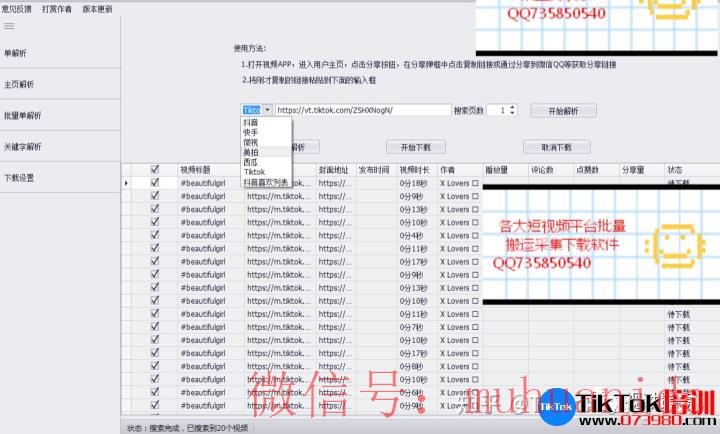
Task: Click the 封面地址 column header
Action: point(336,170)
